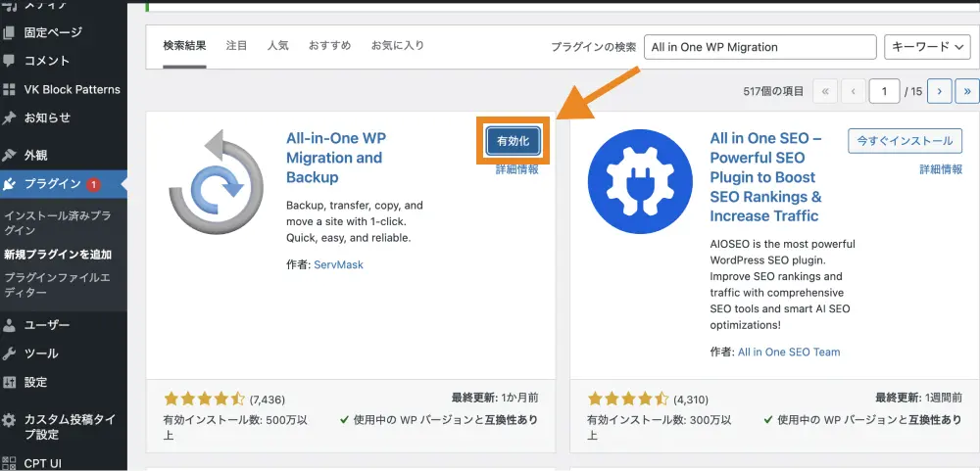Click the paintbrush icon beside 外観
Screen dimensions: 980x471
click(9, 155)
